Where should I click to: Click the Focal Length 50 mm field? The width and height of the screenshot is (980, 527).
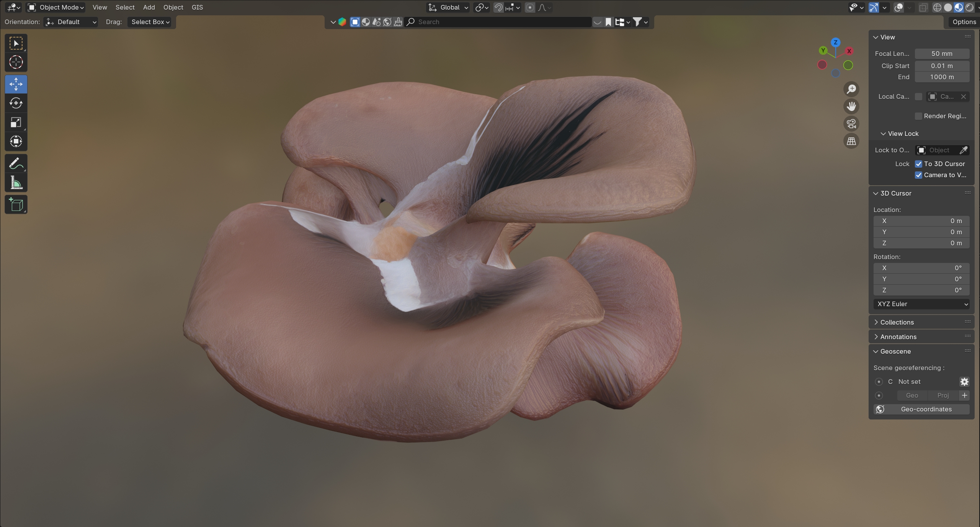coord(942,54)
